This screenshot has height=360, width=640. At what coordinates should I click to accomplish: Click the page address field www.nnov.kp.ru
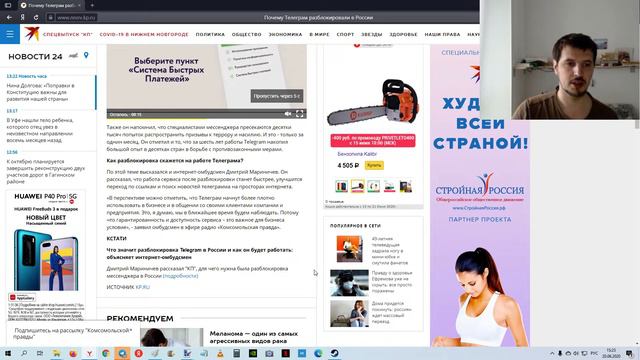point(76,18)
